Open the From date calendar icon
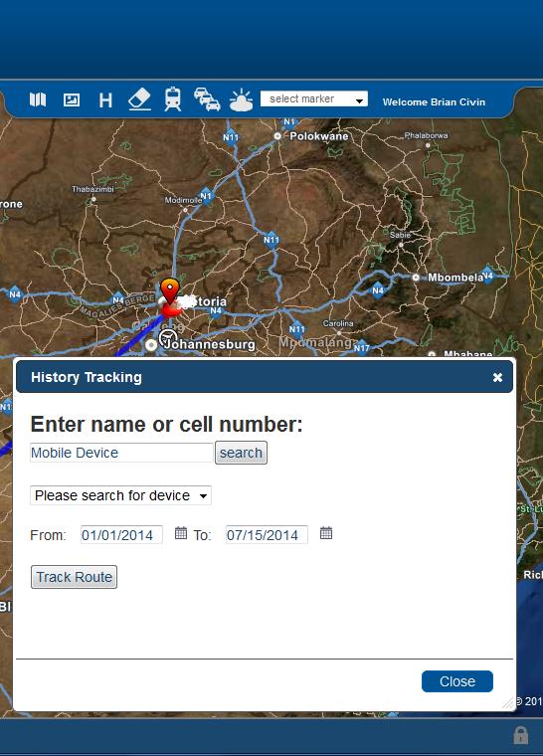The image size is (543, 756). (181, 533)
